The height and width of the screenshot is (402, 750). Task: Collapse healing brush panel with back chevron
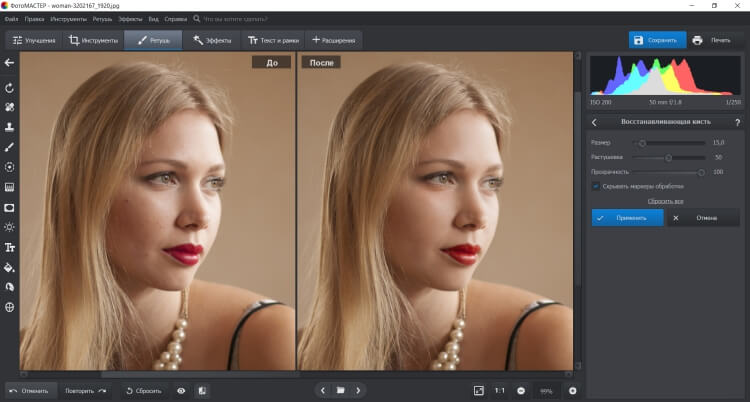point(594,123)
